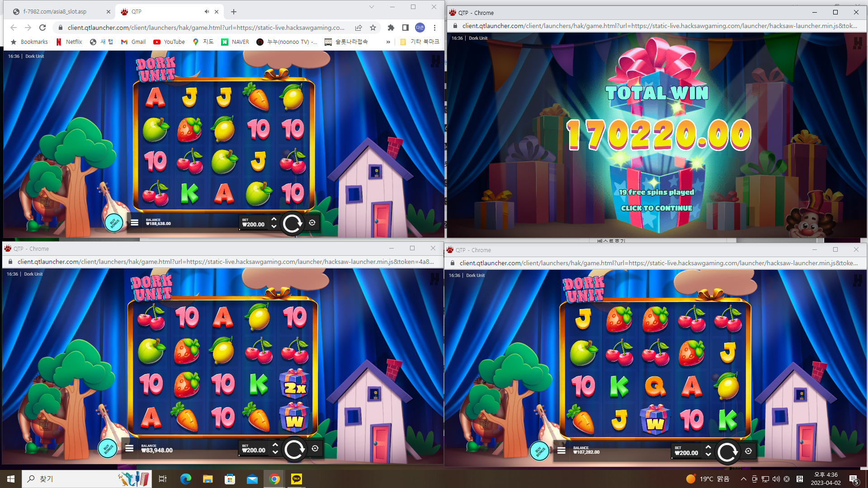868x488 pixels.
Task: Click the URL bar in bottom-left QTP window
Action: [x=226, y=262]
